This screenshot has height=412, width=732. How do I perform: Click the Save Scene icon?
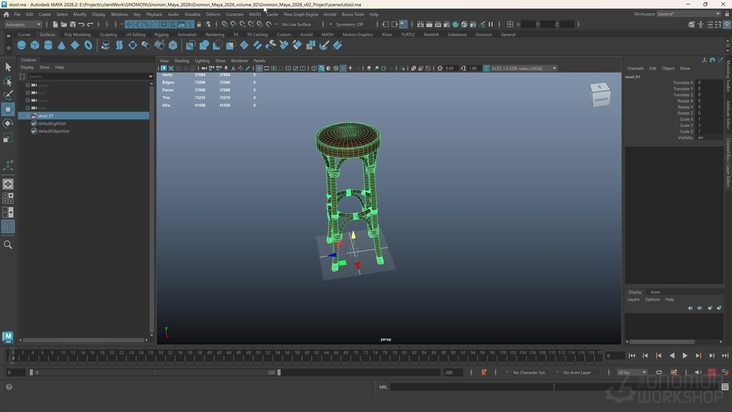[73, 24]
